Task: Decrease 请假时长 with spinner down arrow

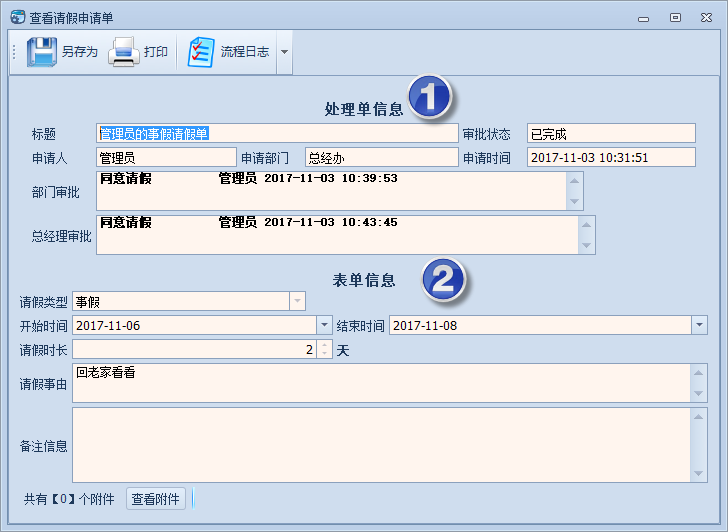Action: (325, 354)
